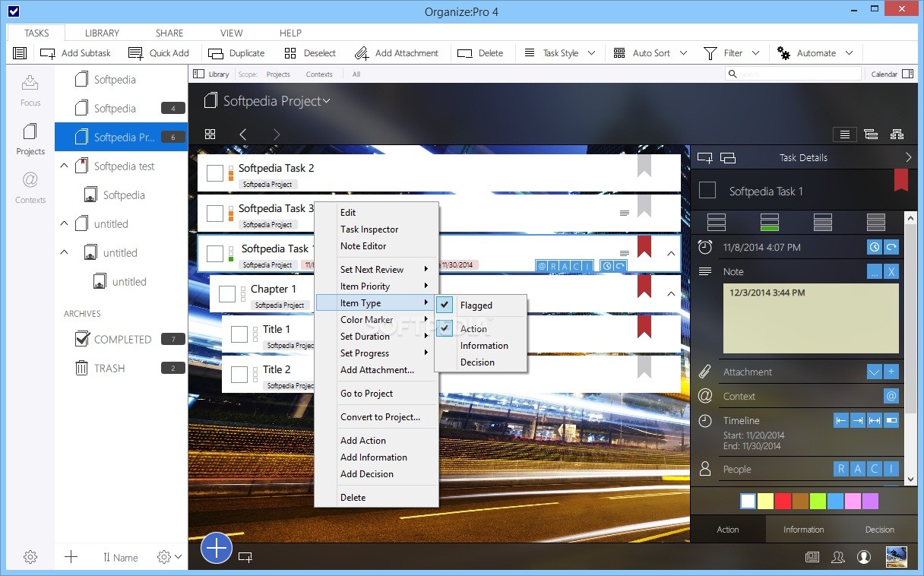The width and height of the screenshot is (924, 576).
Task: Open the user profile icon in bottom bar
Action: tap(864, 557)
